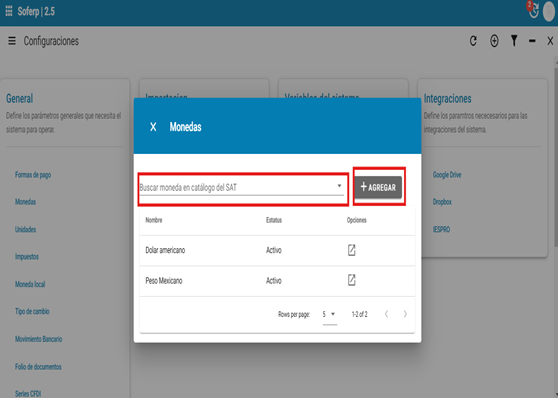Click the Integraciones section heading

(x=447, y=99)
